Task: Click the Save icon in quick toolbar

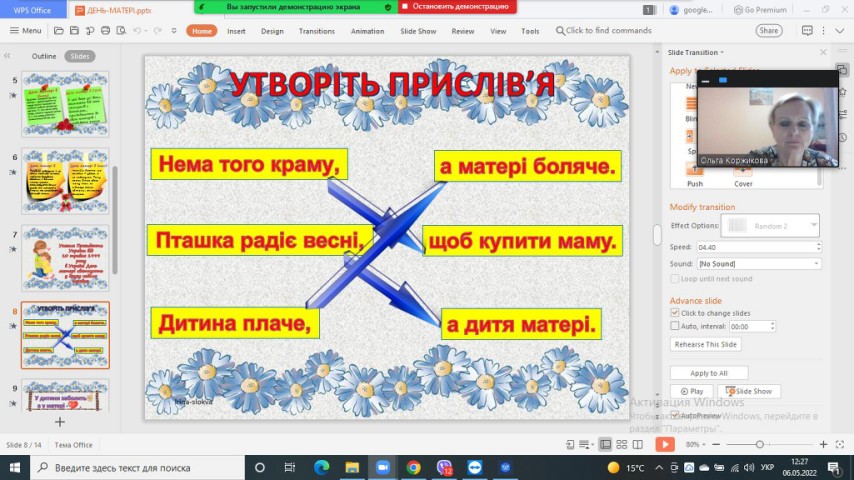Action: [75, 31]
